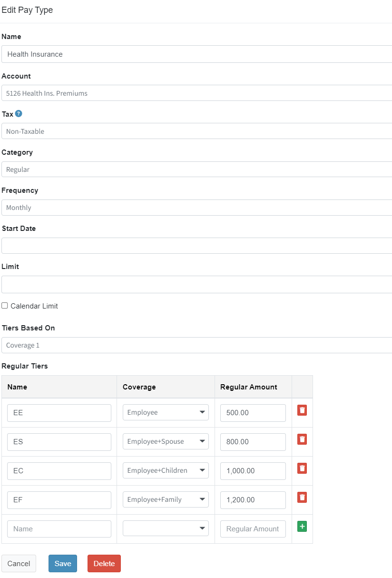
Task: Open Tiers Based On selector showing Coverage 1
Action: [x=197, y=345]
